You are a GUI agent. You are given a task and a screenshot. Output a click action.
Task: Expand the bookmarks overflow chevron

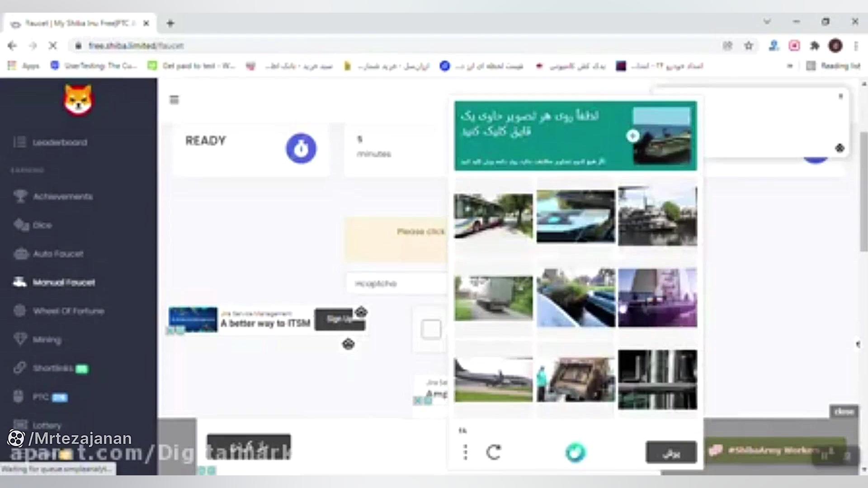[x=790, y=66]
